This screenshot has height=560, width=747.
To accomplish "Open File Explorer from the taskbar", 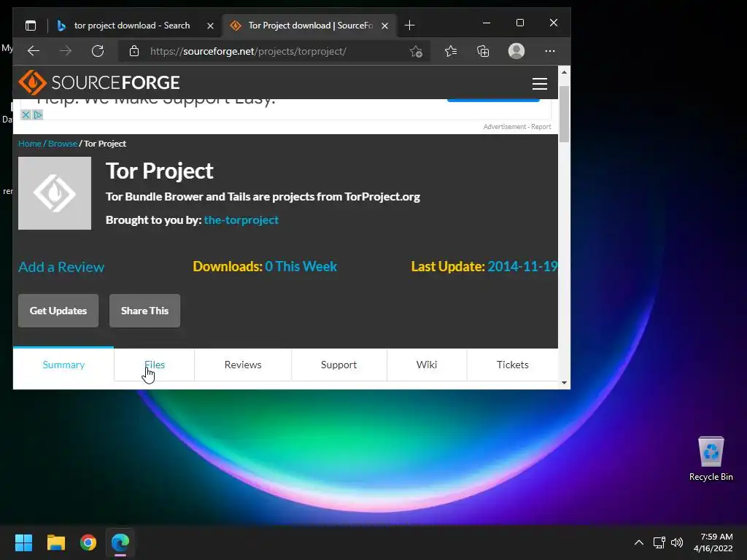I will (55, 542).
